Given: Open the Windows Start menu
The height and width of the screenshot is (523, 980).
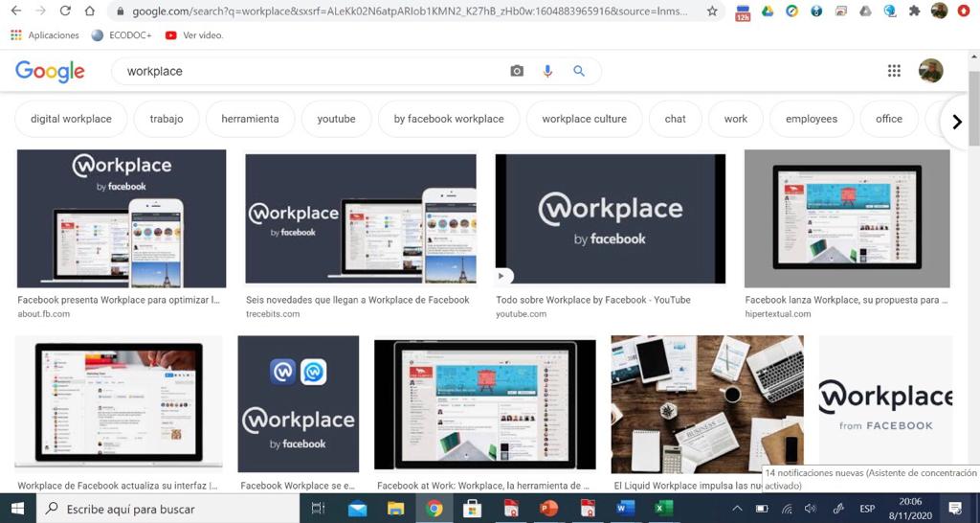Looking at the screenshot, I should point(17,508).
